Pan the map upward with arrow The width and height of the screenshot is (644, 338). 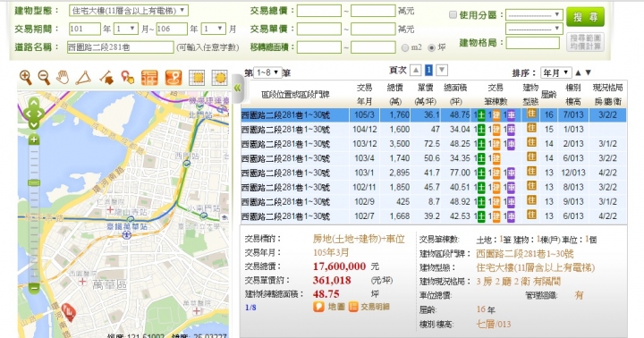(34, 103)
